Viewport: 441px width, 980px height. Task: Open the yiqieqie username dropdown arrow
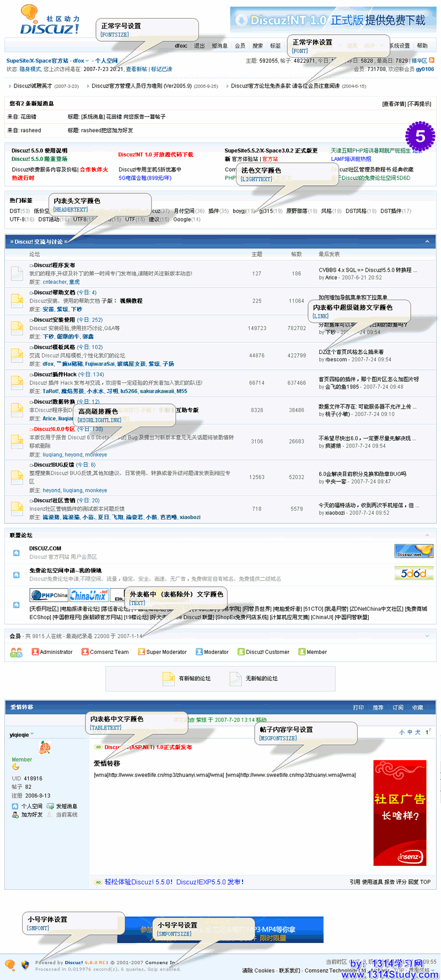tap(32, 734)
